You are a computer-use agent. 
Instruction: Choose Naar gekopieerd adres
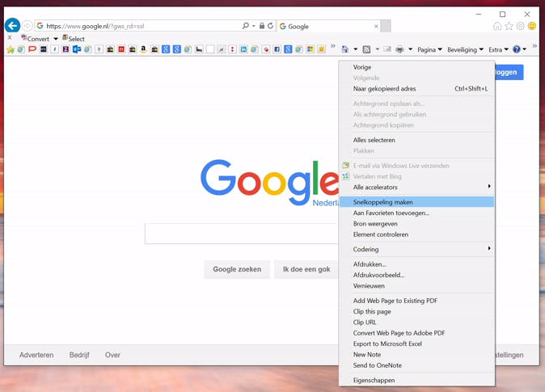pyautogui.click(x=416, y=89)
